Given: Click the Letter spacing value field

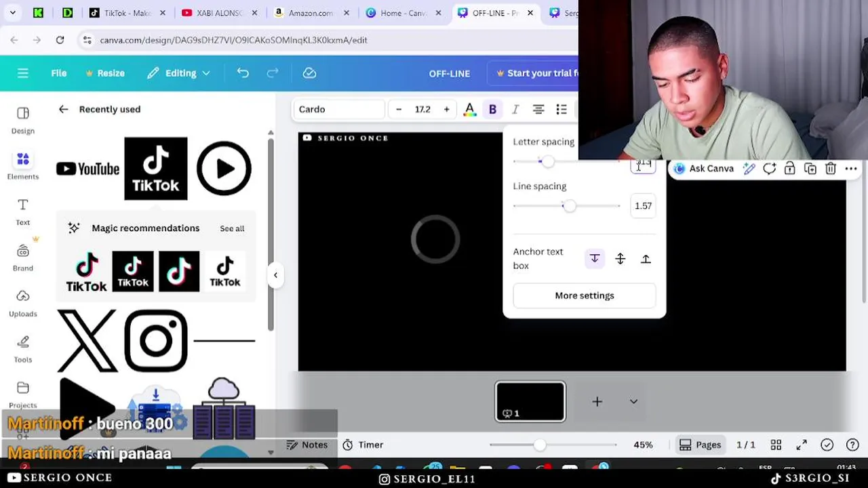Looking at the screenshot, I should point(643,165).
